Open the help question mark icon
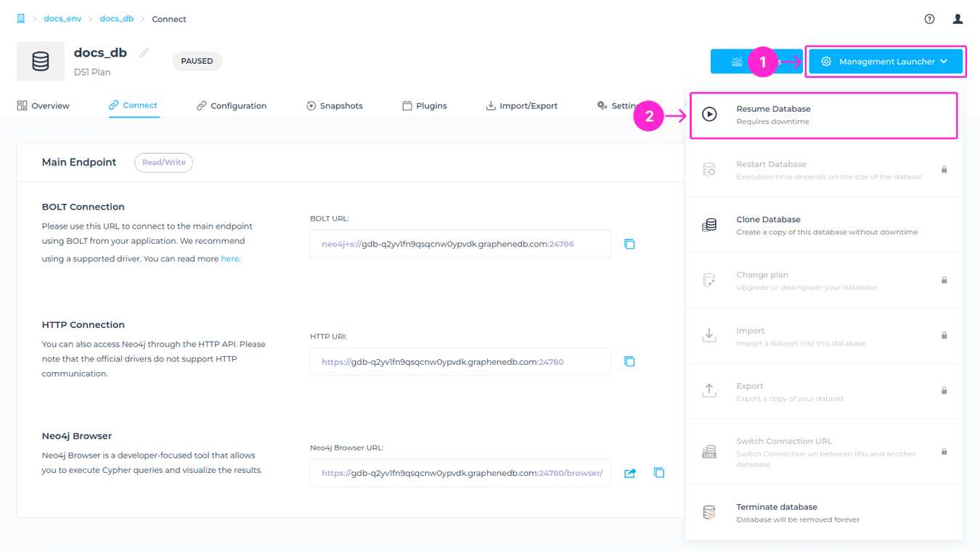The height and width of the screenshot is (552, 980). (929, 19)
